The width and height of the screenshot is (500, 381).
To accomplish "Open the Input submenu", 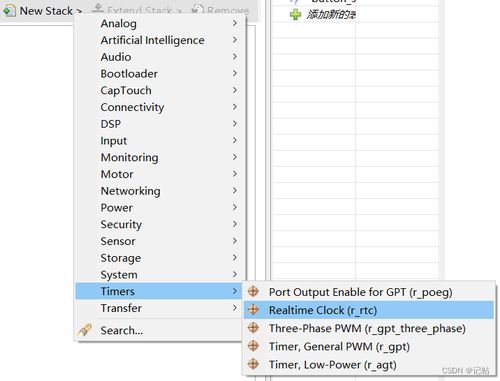I will click(x=160, y=140).
